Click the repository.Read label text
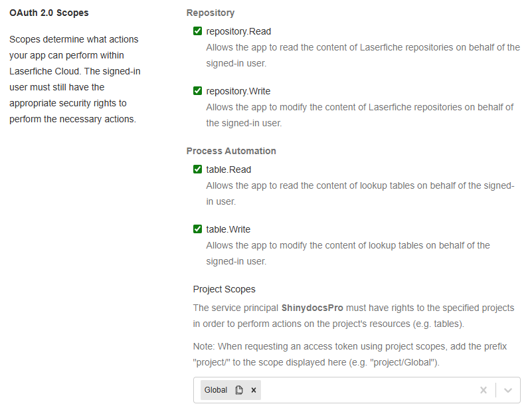The height and width of the screenshot is (414, 532). point(238,31)
